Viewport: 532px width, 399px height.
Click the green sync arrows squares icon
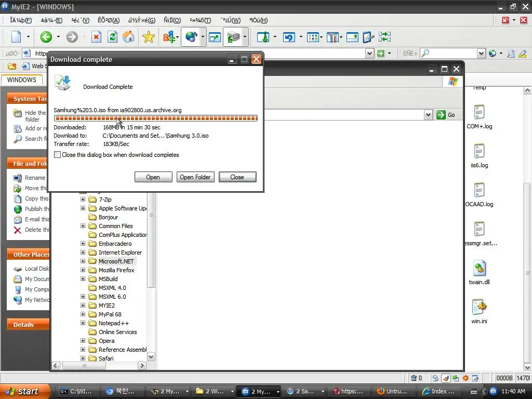(x=384, y=37)
